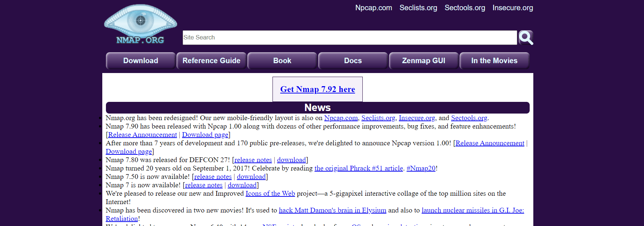Open Npcap.com link in redesign news item
The height and width of the screenshot is (226, 644).
(x=341, y=118)
